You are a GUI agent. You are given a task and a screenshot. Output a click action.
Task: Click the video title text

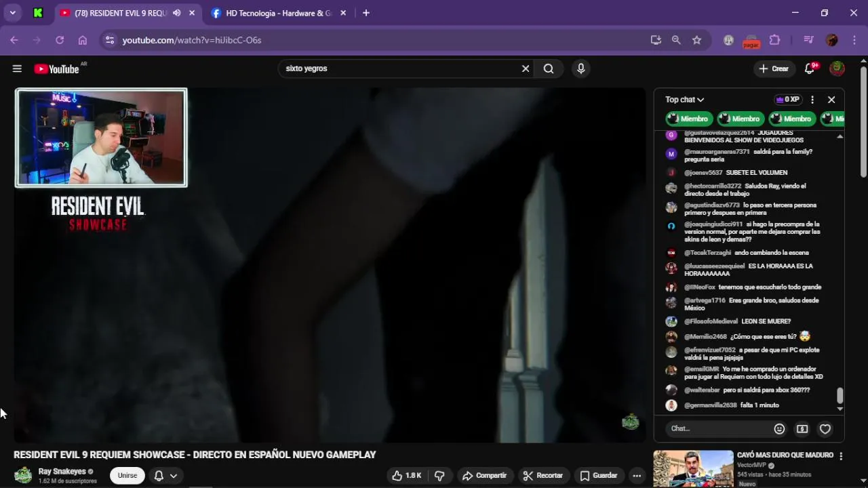(x=195, y=455)
